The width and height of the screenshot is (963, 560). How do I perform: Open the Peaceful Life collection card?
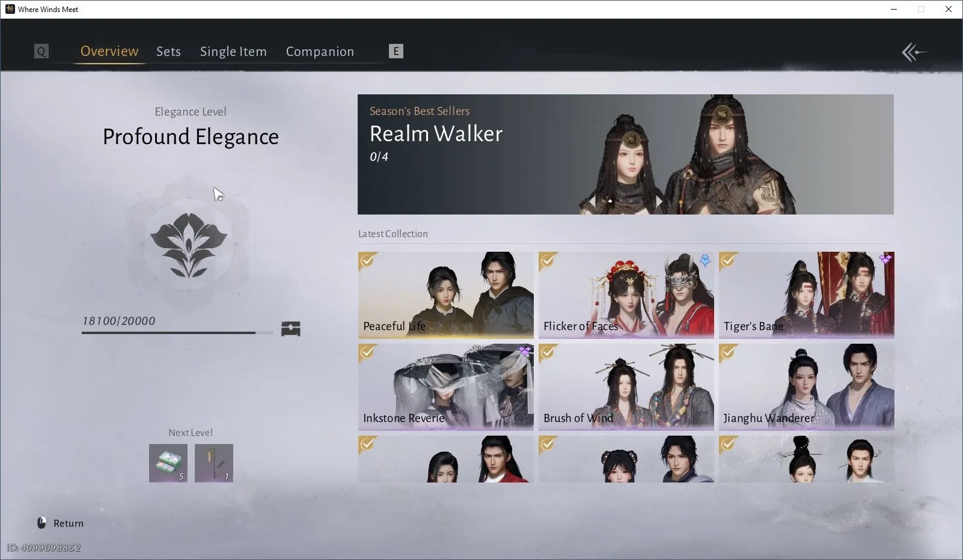(x=446, y=295)
